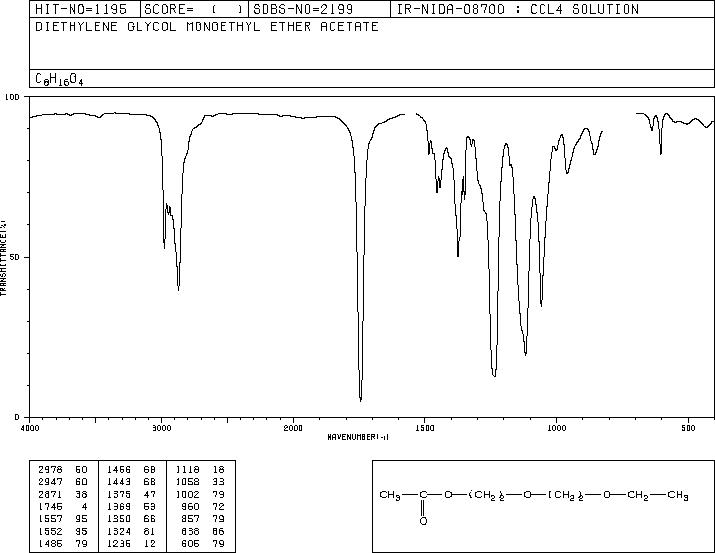The width and height of the screenshot is (715, 553).
Task: Click the lone transmittance value 4 in the table
Action: click(85, 506)
